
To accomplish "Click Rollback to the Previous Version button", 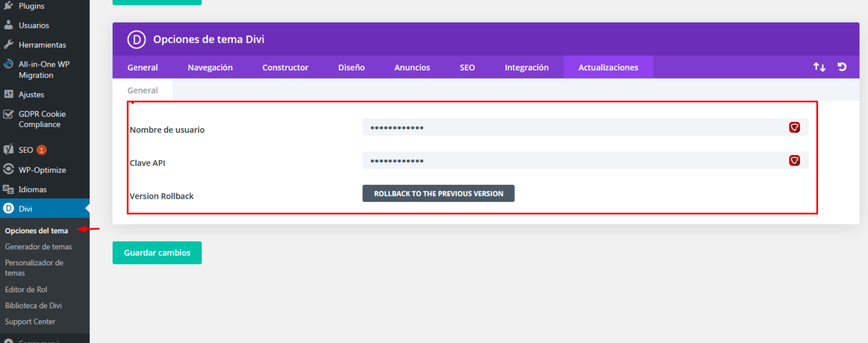I will (x=438, y=193).
